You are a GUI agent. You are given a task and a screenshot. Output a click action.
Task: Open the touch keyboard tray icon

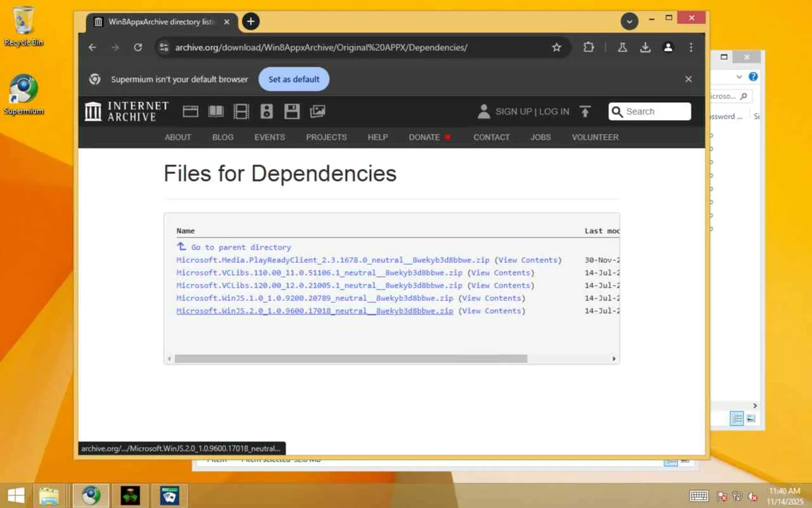698,496
